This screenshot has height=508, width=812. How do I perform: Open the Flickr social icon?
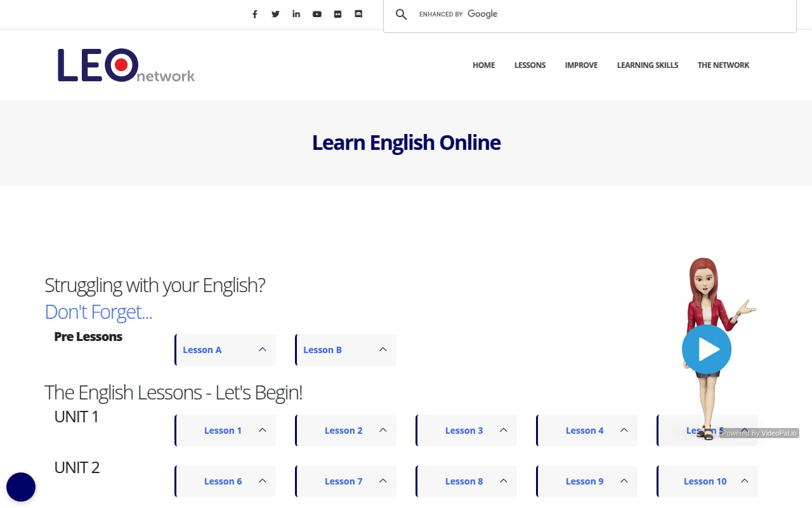point(337,14)
